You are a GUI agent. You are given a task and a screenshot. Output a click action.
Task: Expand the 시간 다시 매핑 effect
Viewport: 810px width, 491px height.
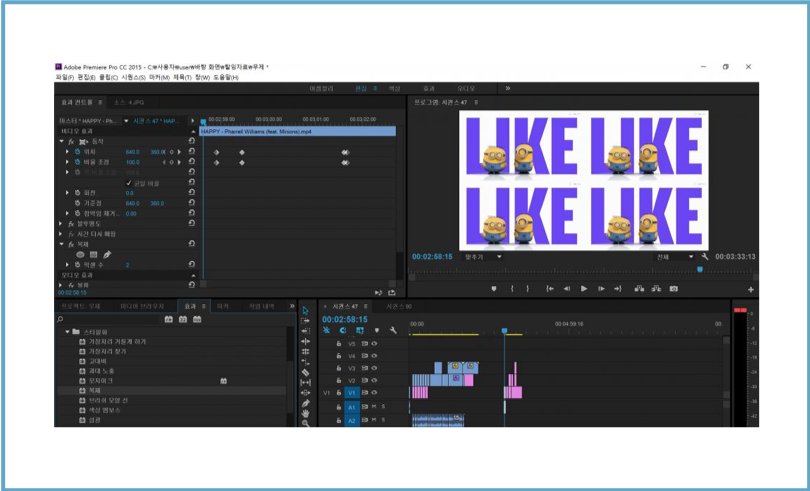pyautogui.click(x=61, y=234)
